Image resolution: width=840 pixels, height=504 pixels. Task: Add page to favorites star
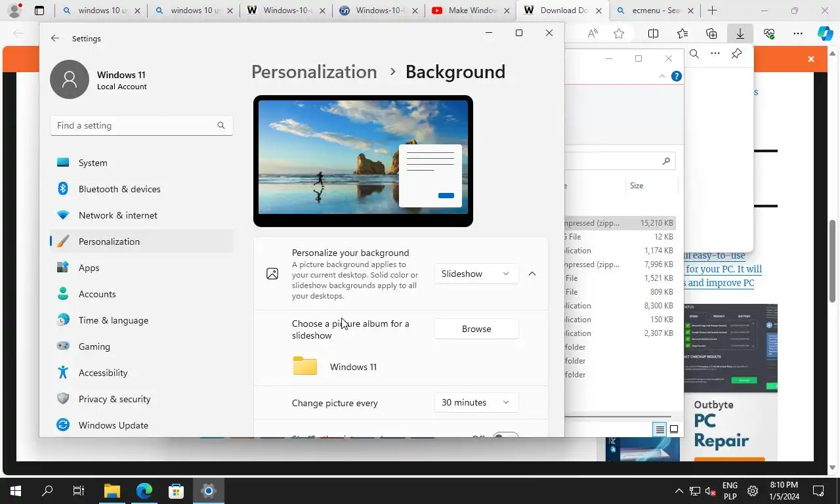point(619,33)
